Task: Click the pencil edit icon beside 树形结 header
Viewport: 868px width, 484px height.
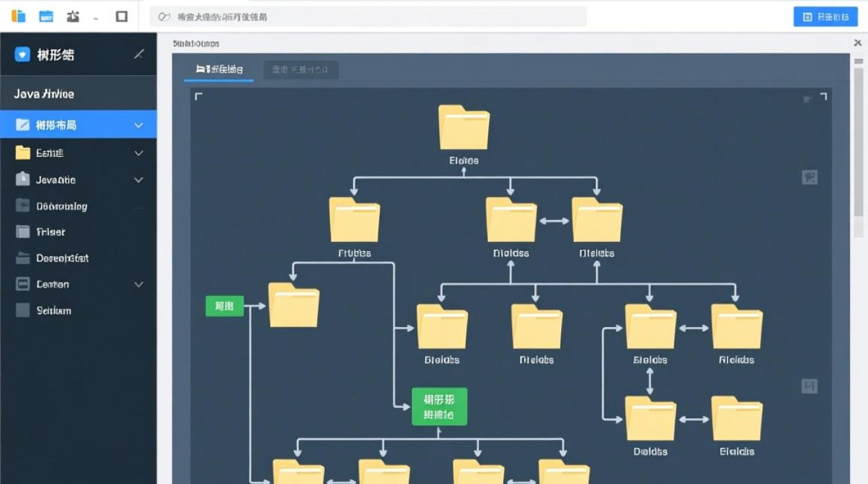Action: tap(138, 55)
